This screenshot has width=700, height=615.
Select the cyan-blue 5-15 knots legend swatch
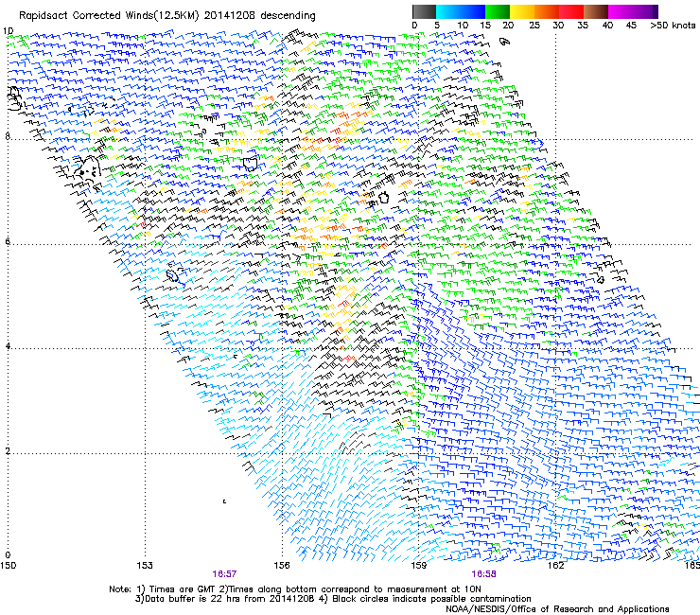point(461,11)
